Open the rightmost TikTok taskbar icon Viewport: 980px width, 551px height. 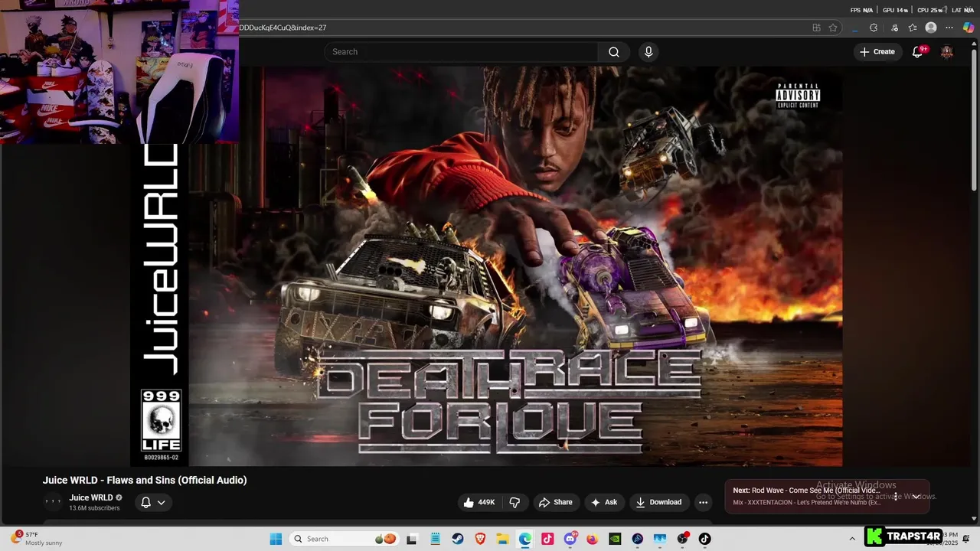704,539
